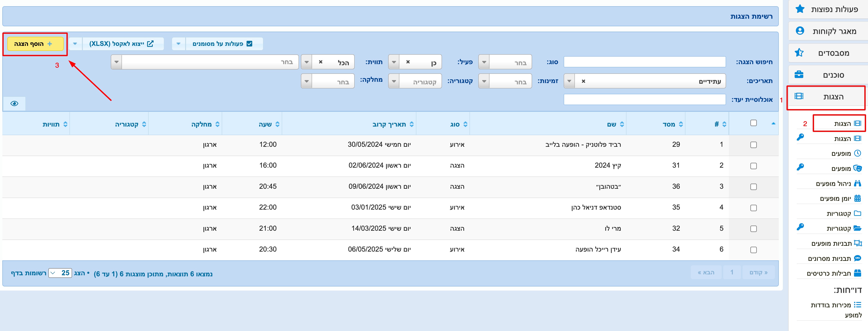Click the clock icon next to מופעים
The height and width of the screenshot is (331, 868).
point(857,153)
